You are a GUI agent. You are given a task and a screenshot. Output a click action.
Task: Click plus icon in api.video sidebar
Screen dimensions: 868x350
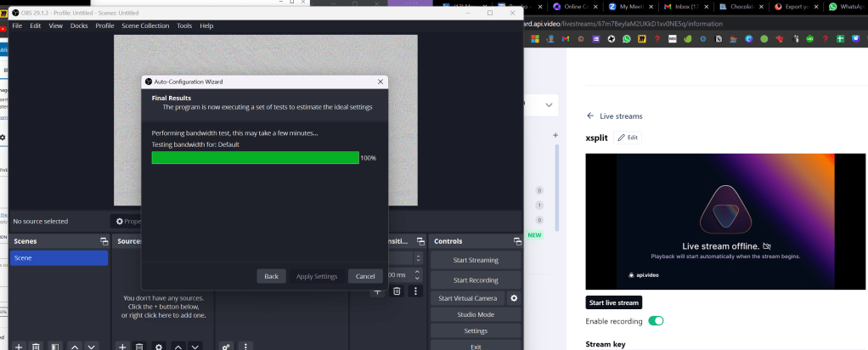tap(555, 136)
